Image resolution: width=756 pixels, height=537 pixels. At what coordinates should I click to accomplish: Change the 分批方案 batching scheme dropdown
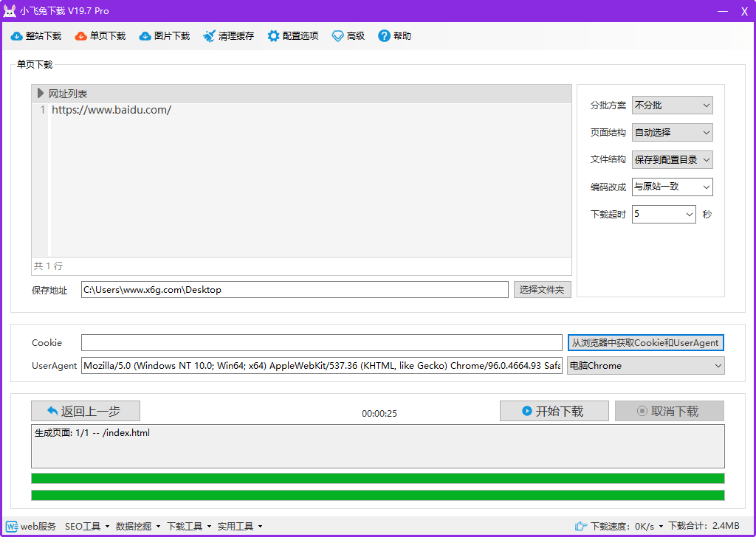tap(672, 105)
